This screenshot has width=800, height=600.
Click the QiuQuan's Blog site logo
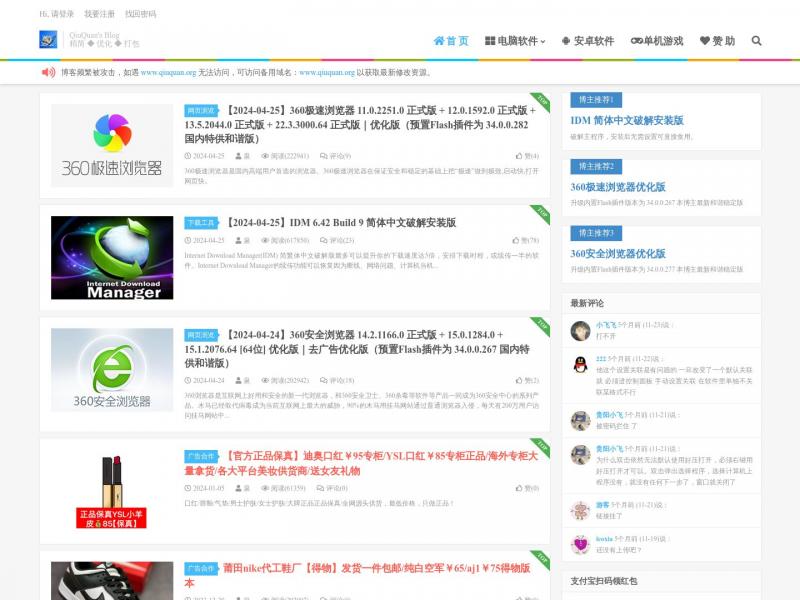(x=48, y=40)
